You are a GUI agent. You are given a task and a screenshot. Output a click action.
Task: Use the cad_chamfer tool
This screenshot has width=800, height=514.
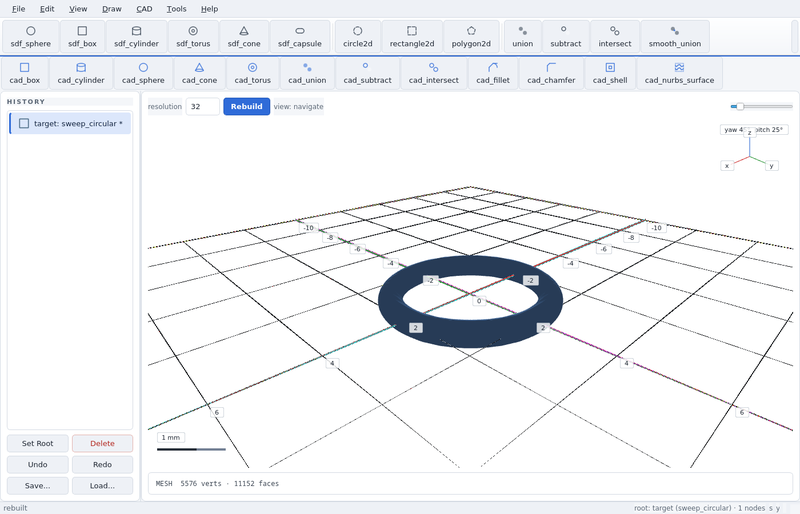tap(551, 74)
